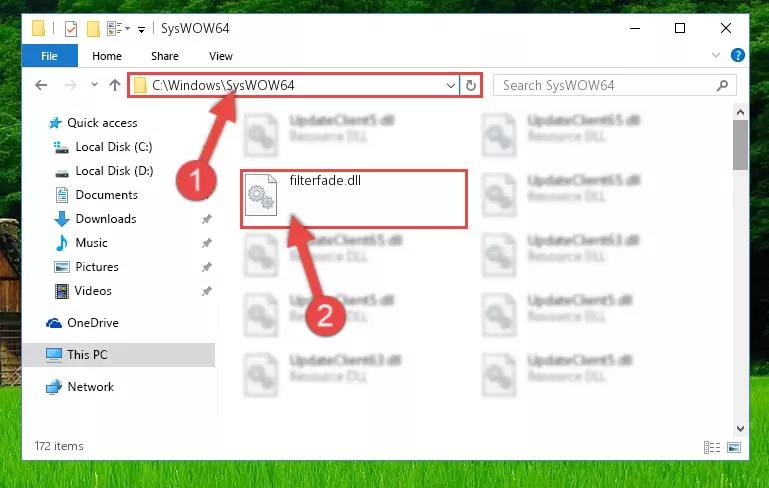This screenshot has height=488, width=769.
Task: Click the address bar path field
Action: pos(294,85)
